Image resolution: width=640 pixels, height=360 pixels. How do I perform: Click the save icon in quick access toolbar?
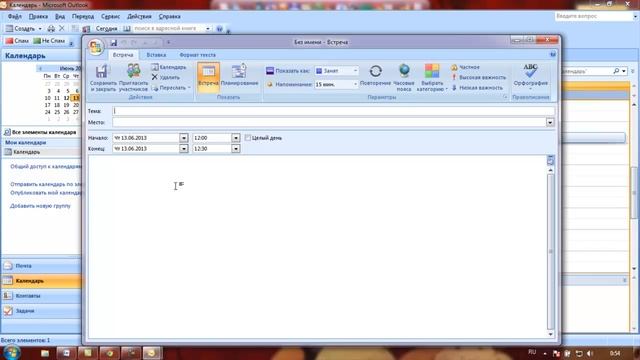point(114,42)
